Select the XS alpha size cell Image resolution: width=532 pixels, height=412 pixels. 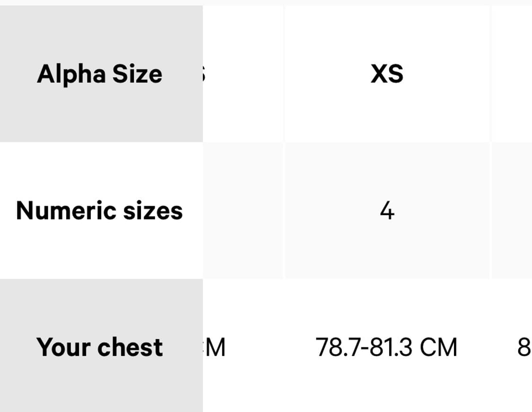click(387, 74)
